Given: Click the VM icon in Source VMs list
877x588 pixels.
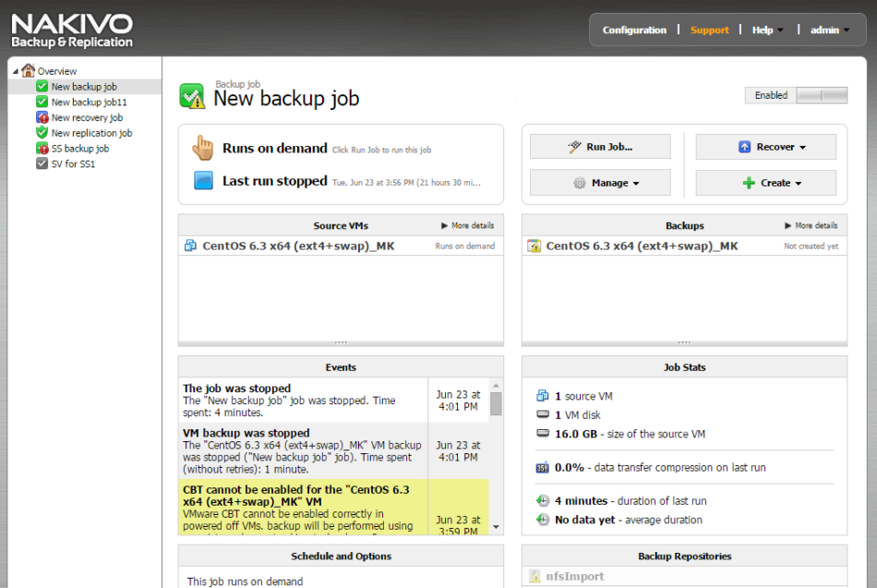Looking at the screenshot, I should [x=191, y=246].
